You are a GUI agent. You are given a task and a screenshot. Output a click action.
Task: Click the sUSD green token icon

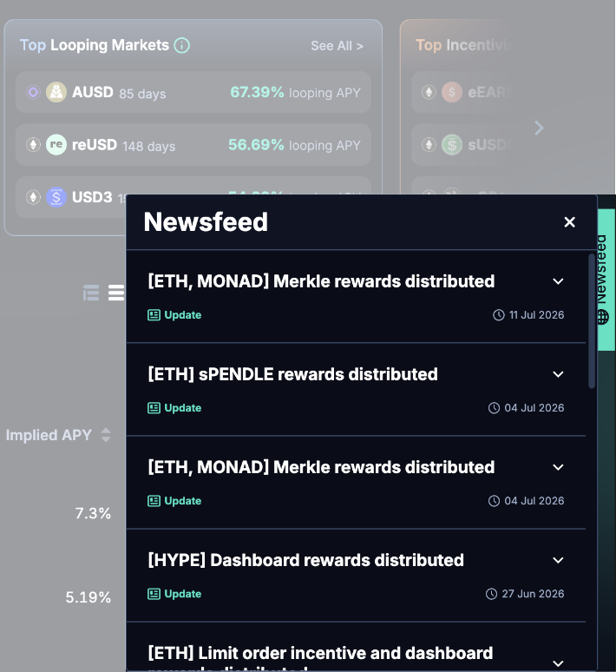[451, 145]
